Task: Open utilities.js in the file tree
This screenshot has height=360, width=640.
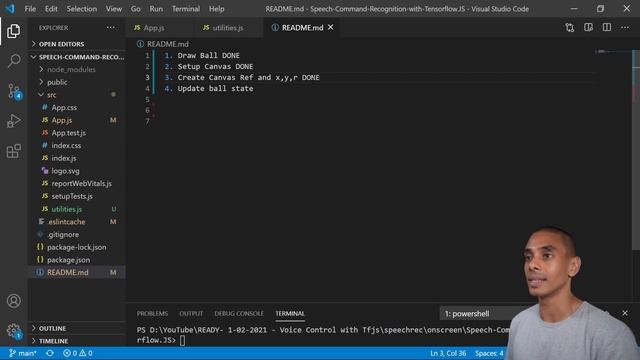Action: [67, 209]
